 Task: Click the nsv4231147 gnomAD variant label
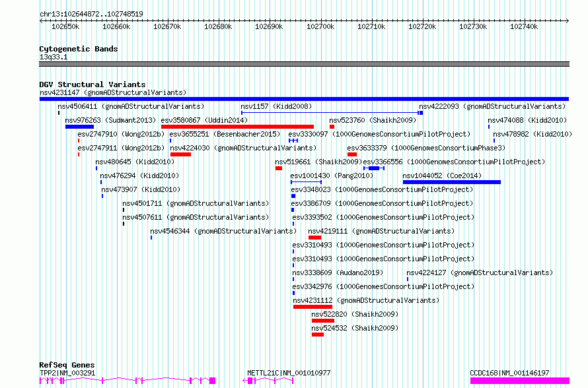113,92
